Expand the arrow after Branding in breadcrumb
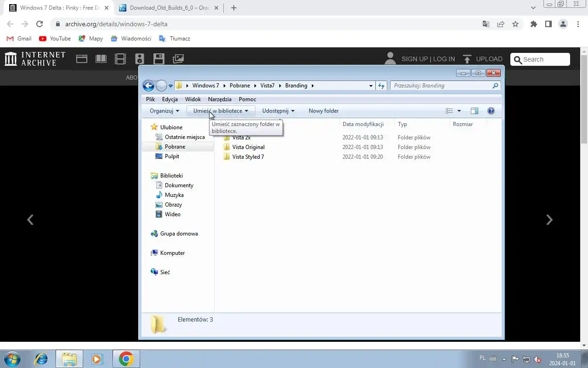 point(312,86)
